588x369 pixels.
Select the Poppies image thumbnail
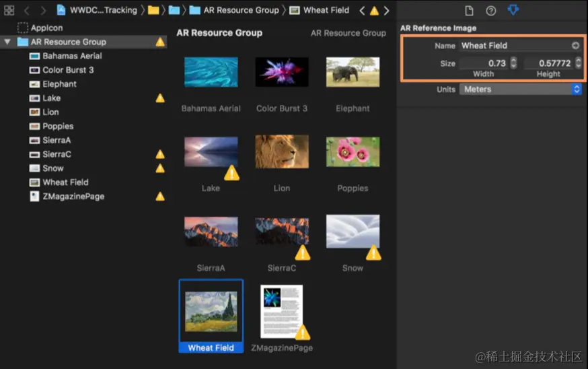click(353, 152)
